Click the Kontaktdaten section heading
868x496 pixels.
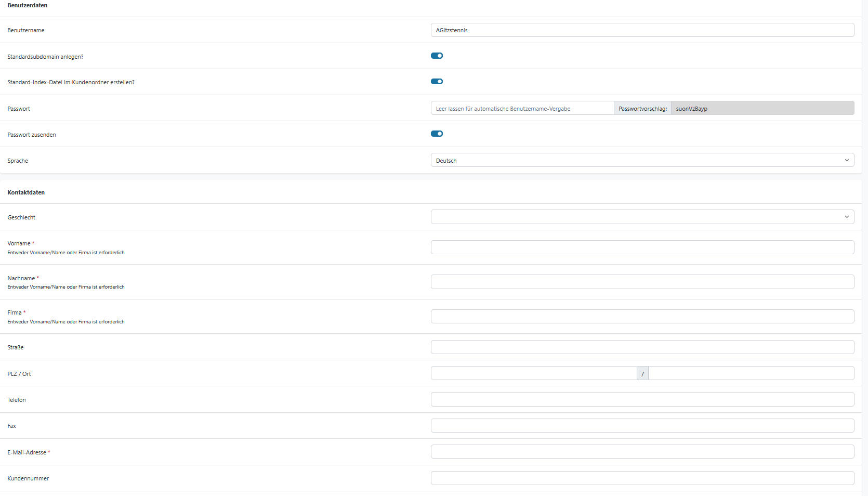pyautogui.click(x=26, y=192)
